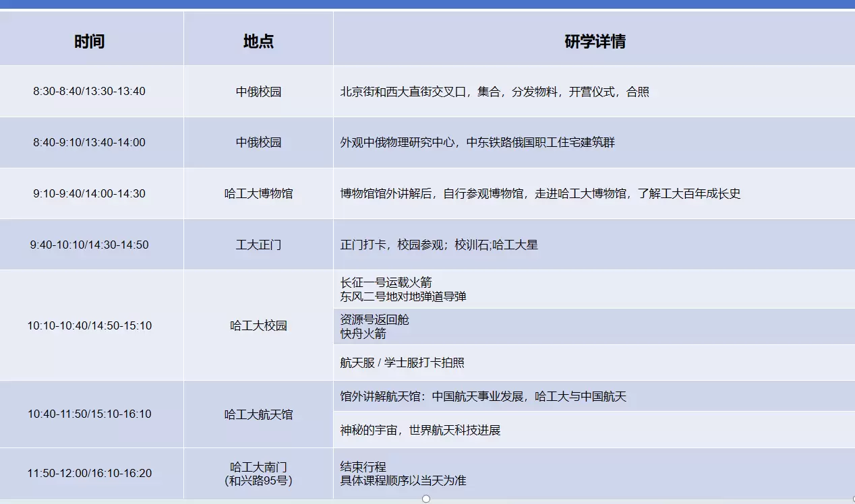855x504 pixels.
Task: Click the 神秘的宇宙，世界航天科技进展 cell
Action: (594, 430)
